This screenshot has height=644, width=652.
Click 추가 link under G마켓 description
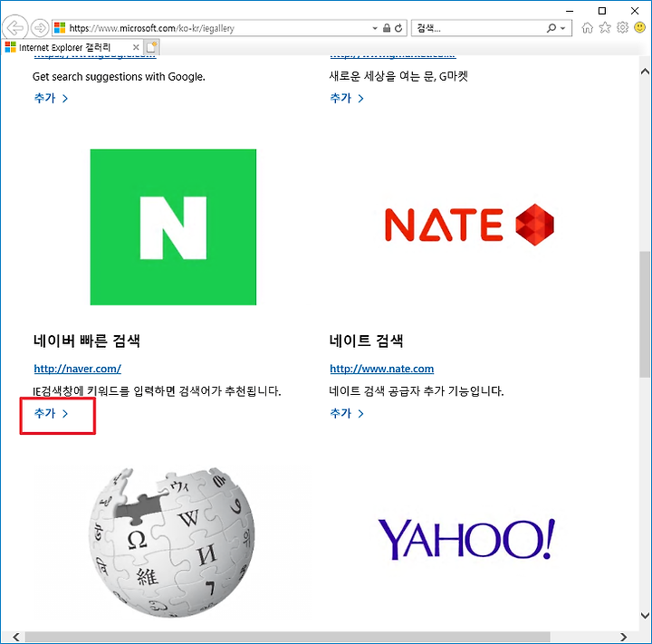pyautogui.click(x=347, y=98)
